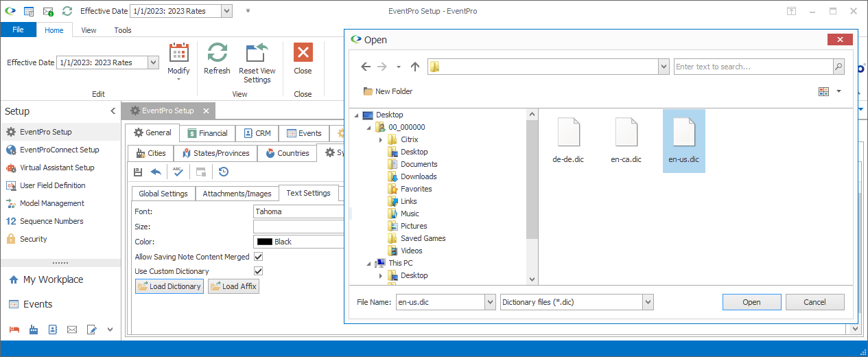The image size is (868, 357).
Task: Click the Load Affix button
Action: (233, 286)
